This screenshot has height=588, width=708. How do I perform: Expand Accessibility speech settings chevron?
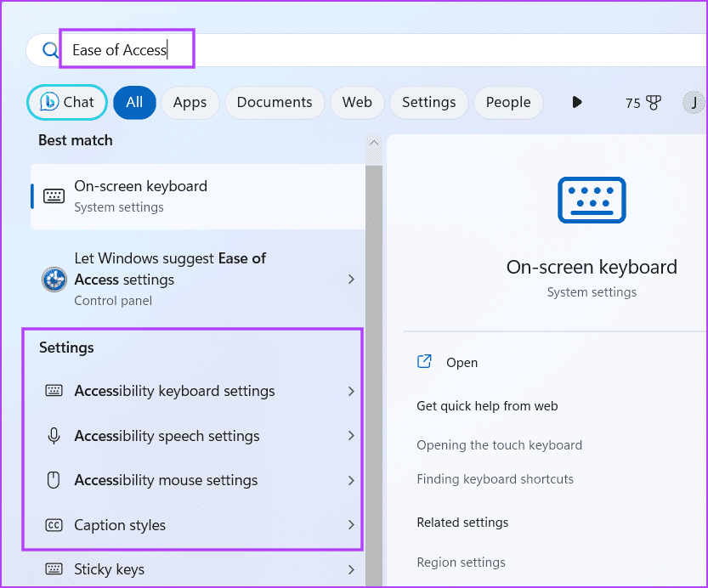351,435
